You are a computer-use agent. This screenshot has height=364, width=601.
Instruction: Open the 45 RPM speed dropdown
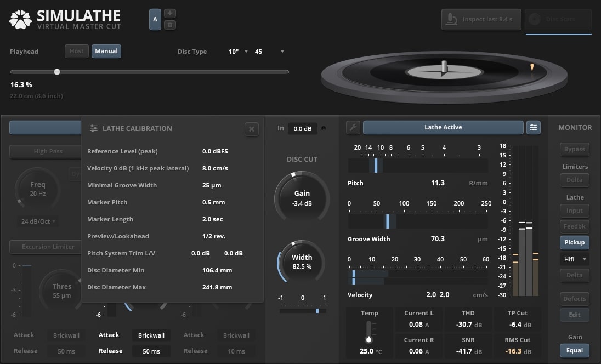(269, 52)
